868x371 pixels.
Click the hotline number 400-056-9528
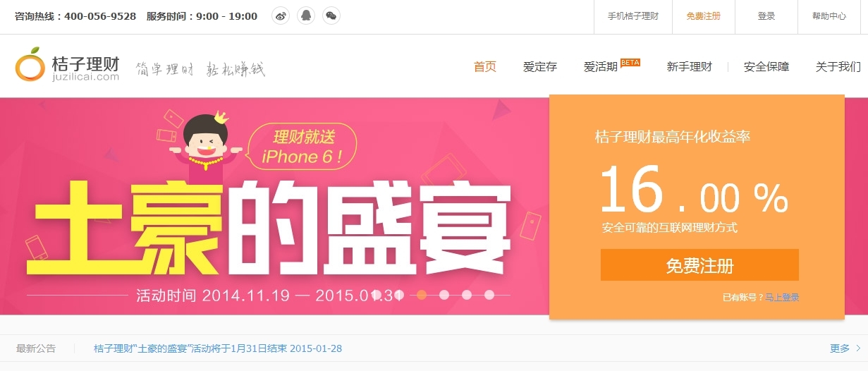pos(100,16)
